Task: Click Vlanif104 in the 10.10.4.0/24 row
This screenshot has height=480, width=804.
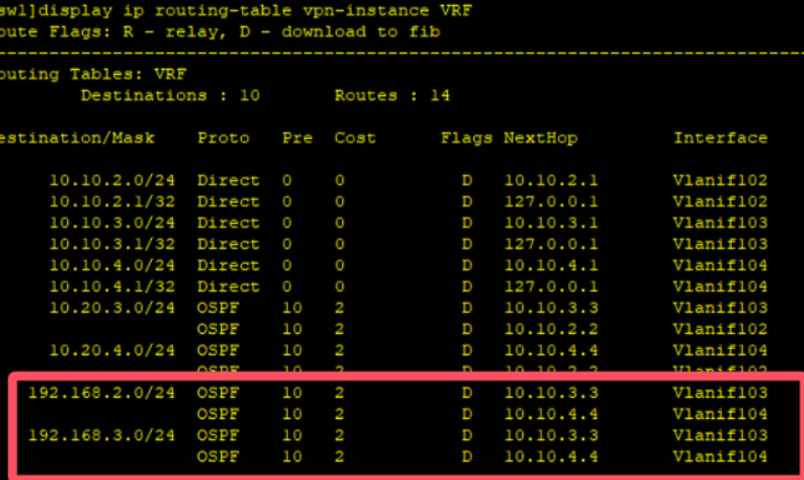Action: pos(720,266)
